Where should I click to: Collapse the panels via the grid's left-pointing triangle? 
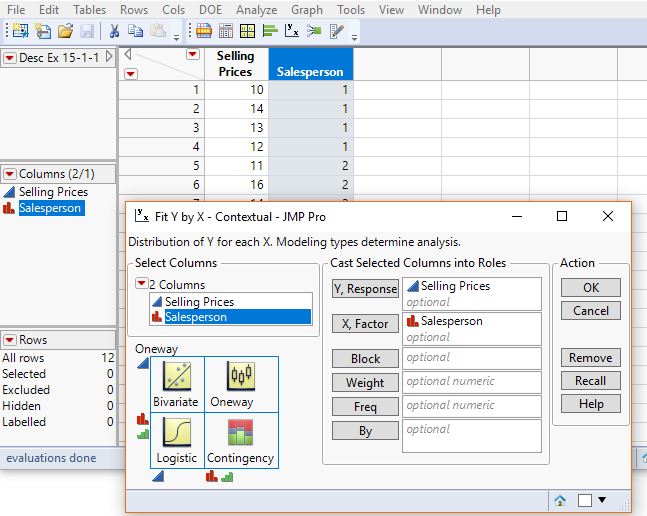[128, 54]
